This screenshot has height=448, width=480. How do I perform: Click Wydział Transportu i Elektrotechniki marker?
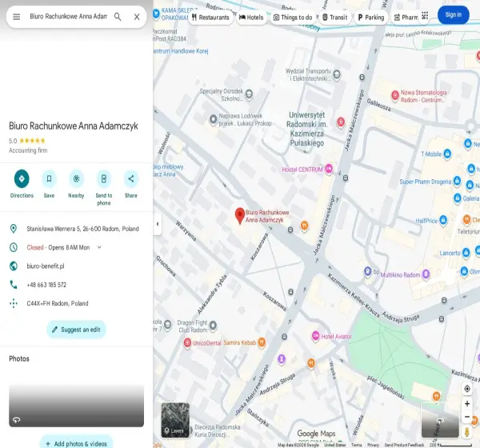pos(337,74)
